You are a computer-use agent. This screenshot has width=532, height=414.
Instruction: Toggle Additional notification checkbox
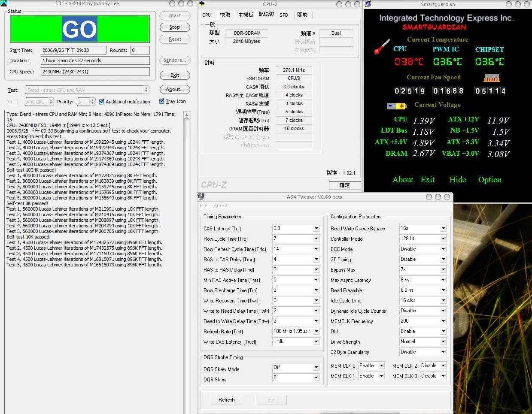click(102, 102)
